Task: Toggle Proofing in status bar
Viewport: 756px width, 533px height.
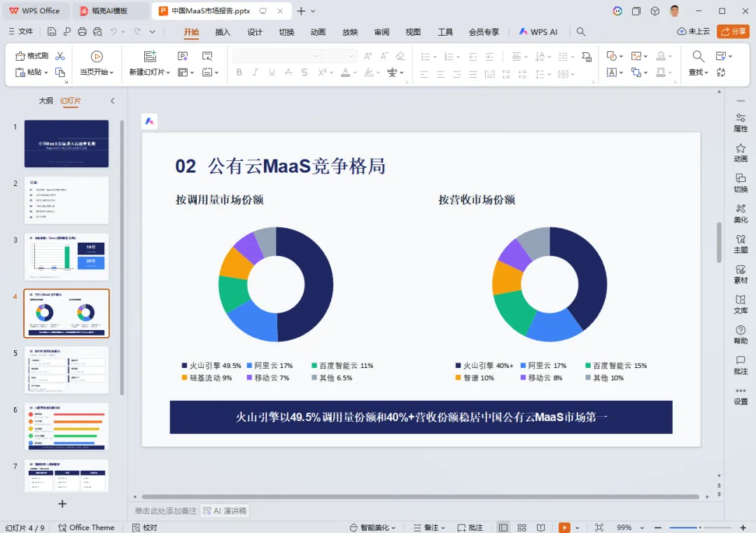Action: tap(145, 527)
